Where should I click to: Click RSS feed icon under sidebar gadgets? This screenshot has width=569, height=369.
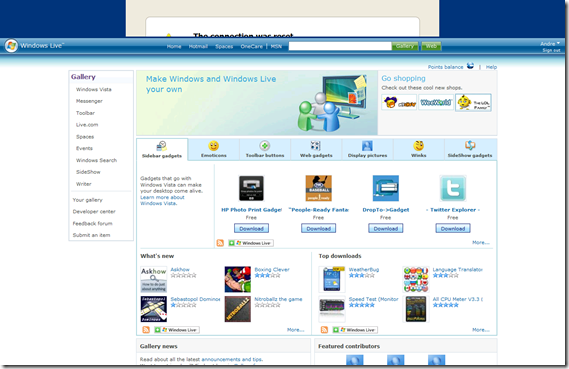pos(220,243)
